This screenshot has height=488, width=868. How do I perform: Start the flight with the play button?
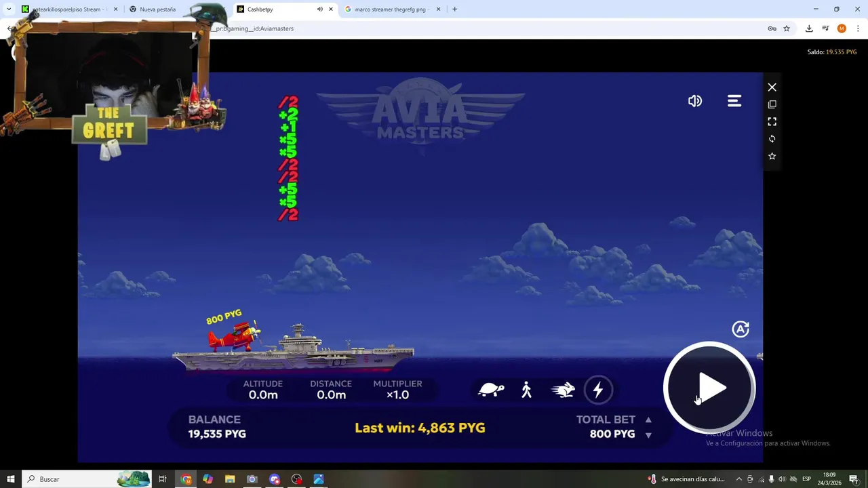point(709,388)
